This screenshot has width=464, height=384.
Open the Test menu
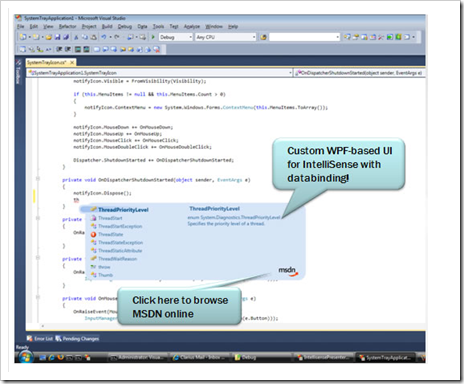(x=174, y=26)
